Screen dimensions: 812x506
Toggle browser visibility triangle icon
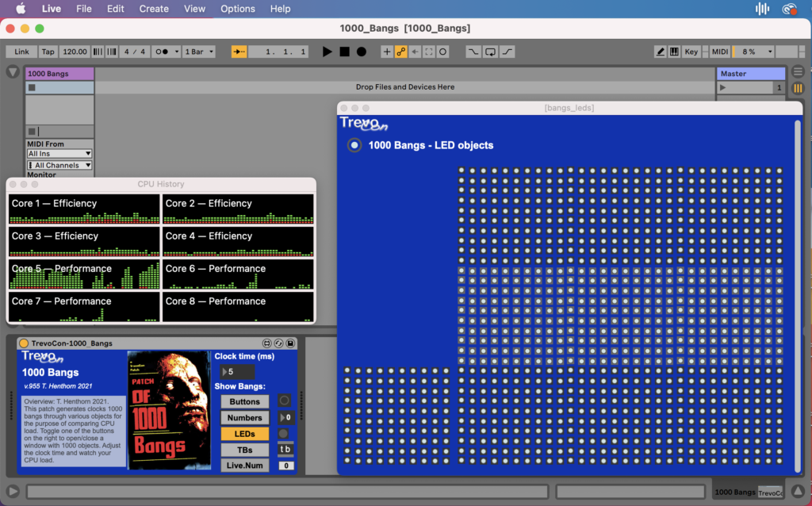(x=13, y=72)
